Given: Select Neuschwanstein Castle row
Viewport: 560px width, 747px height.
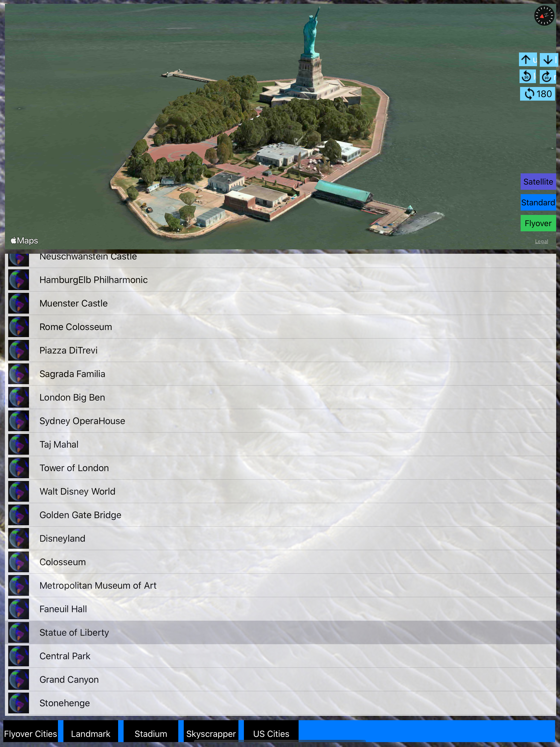Looking at the screenshot, I should point(280,260).
